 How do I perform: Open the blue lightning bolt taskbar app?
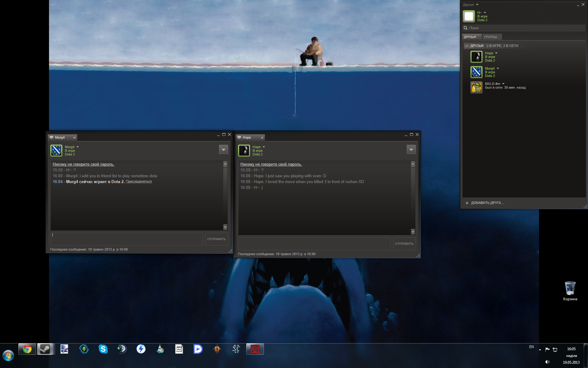[141, 349]
